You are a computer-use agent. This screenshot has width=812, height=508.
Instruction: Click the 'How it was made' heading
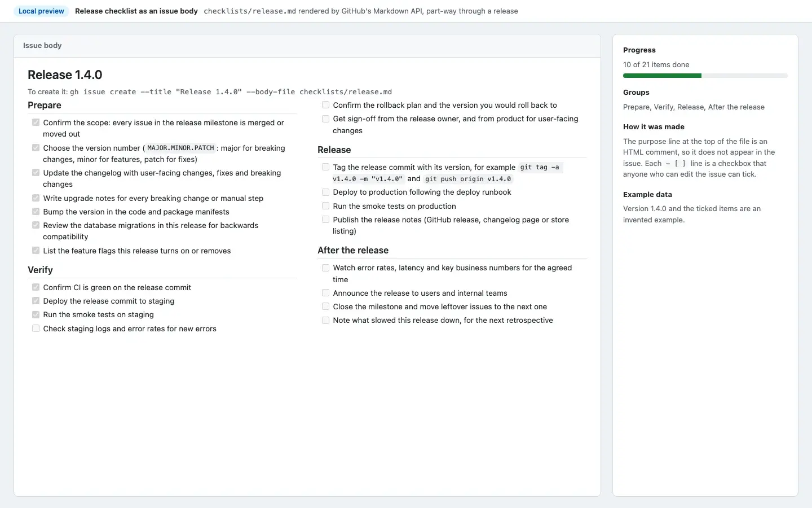tap(654, 127)
